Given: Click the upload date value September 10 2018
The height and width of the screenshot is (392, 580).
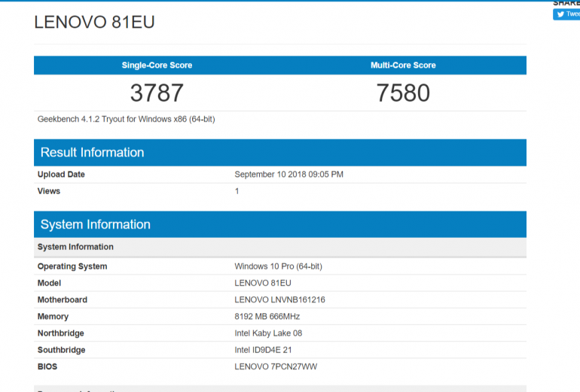Looking at the screenshot, I should pyautogui.click(x=288, y=175).
